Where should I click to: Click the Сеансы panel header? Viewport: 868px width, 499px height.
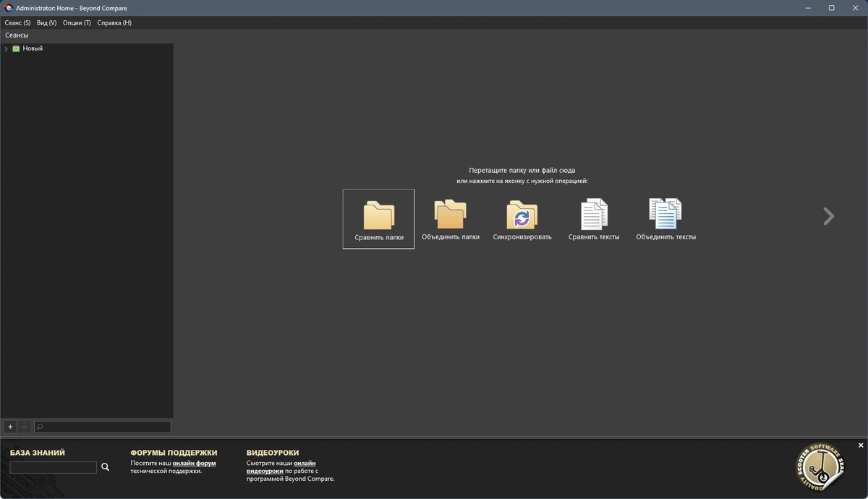click(x=87, y=35)
